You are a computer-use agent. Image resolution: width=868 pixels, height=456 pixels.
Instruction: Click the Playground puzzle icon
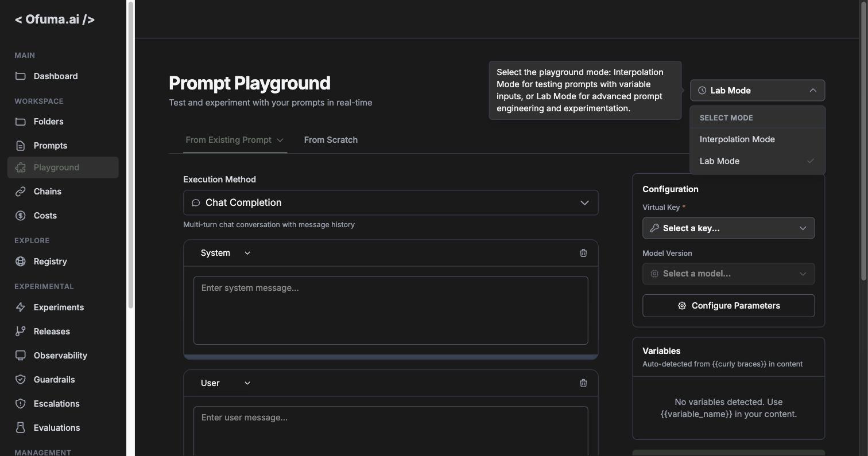(21, 167)
